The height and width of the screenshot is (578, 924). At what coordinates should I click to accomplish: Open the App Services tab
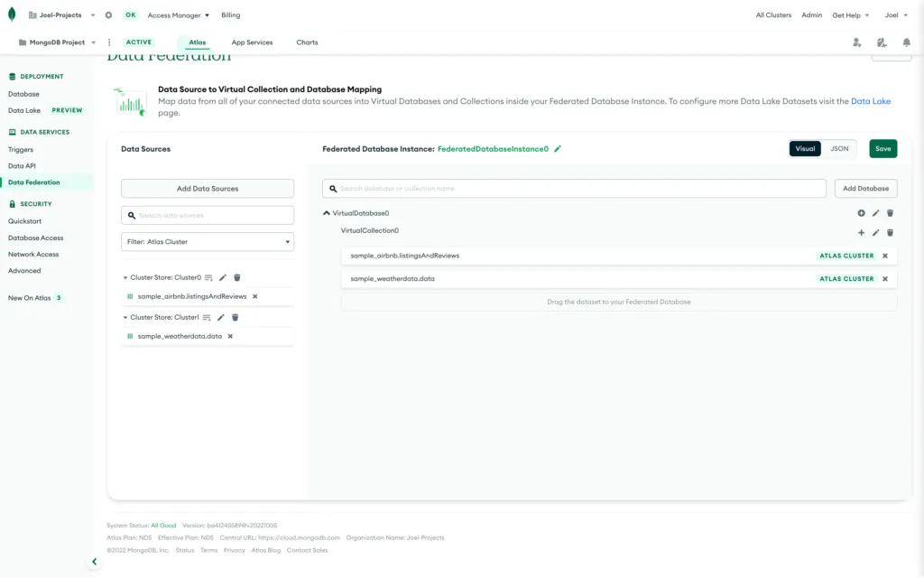(x=252, y=42)
